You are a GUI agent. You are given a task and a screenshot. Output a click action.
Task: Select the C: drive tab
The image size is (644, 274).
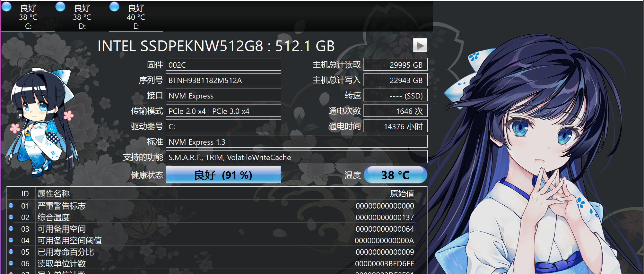coord(28,17)
